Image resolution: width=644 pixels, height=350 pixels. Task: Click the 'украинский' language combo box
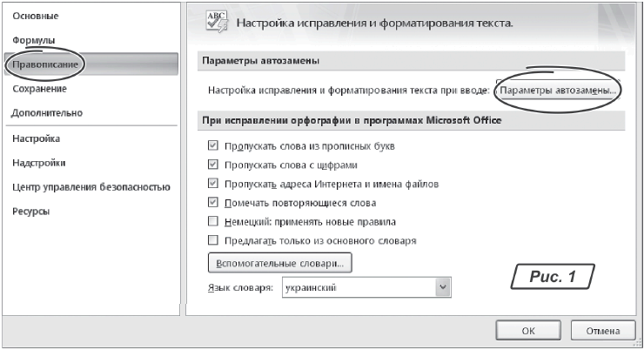click(x=359, y=286)
